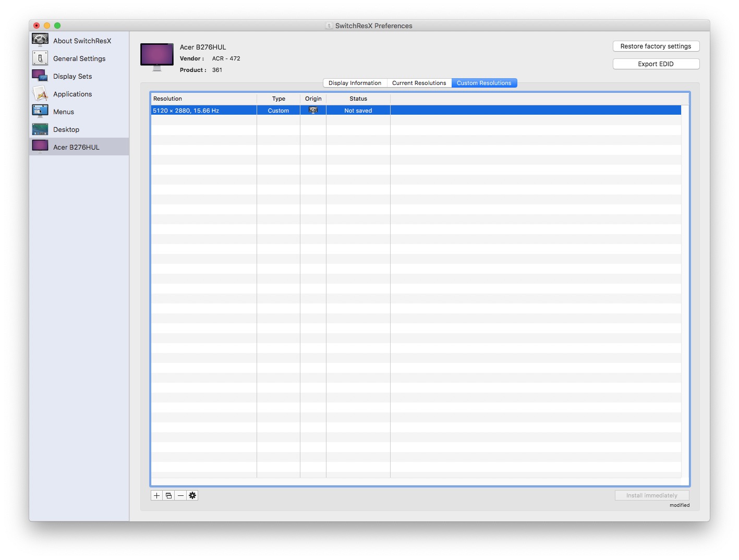Screen dimensions: 739x560
Task: Remove the selected resolution with minus
Action: tap(180, 495)
